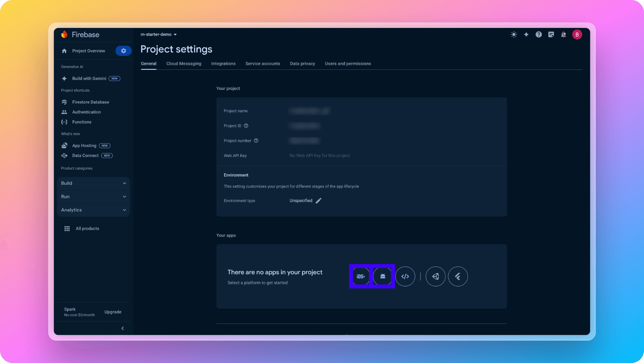Click 'There are no apps in your project' heading

click(275, 272)
